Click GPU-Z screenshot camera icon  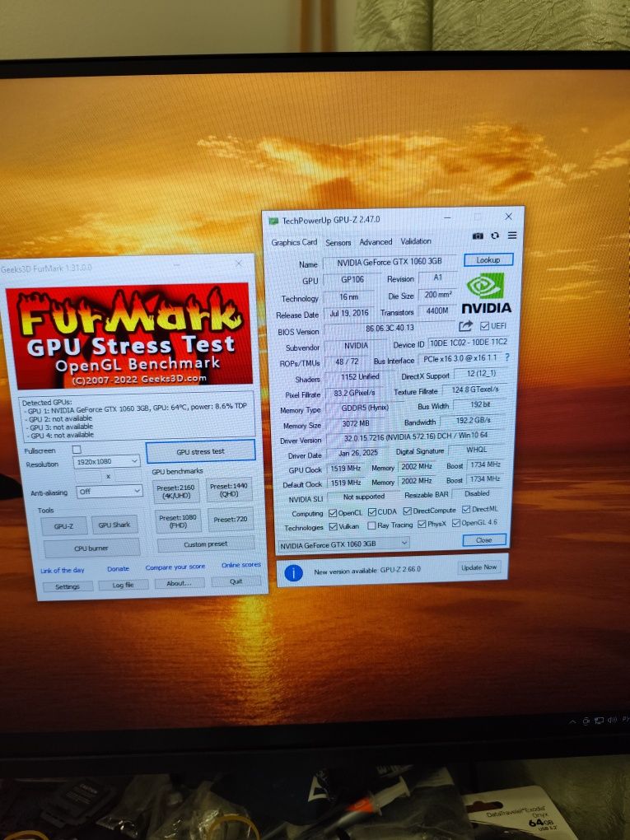[x=478, y=236]
